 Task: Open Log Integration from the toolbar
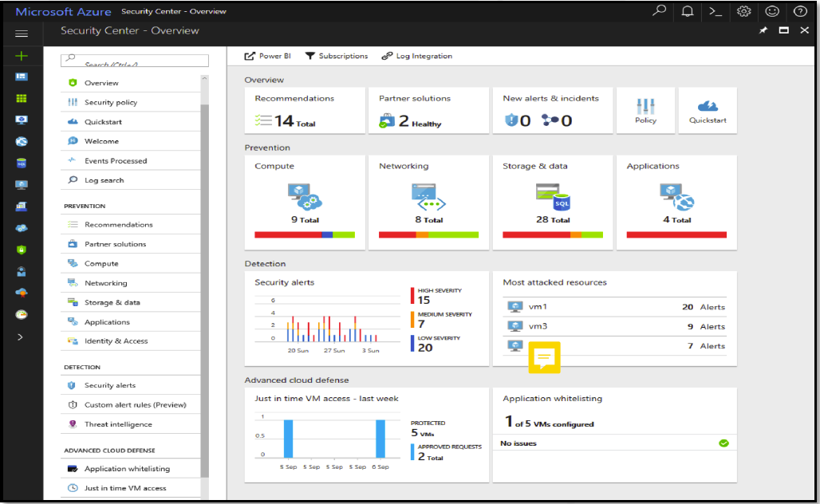418,56
